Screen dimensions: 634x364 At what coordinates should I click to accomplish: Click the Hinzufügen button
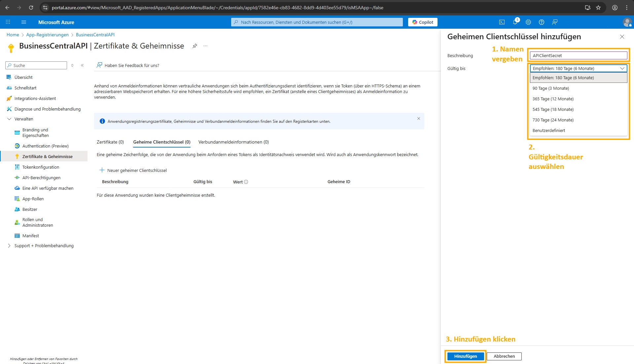click(x=466, y=356)
